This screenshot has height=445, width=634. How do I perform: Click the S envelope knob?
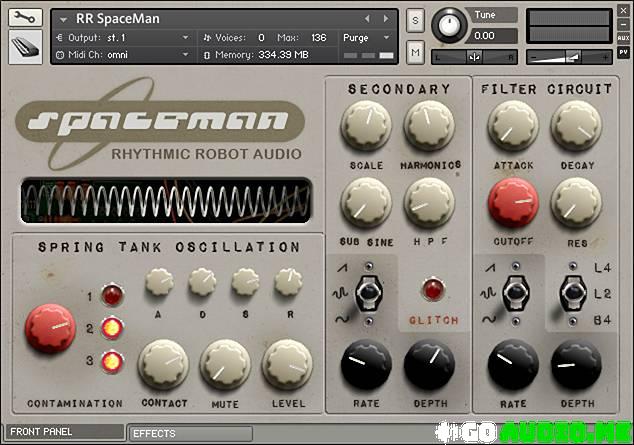click(245, 281)
